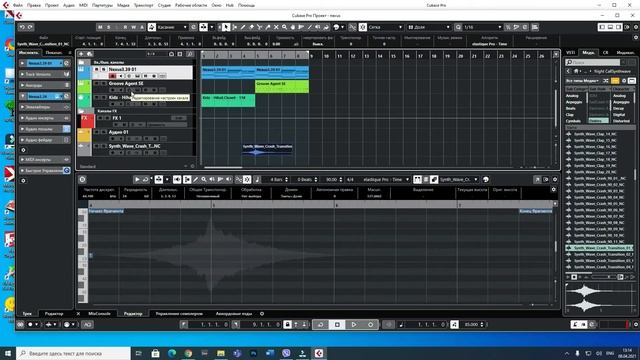
Task: Toggle record enable on Nexus3.39 01 track
Action: 112,76
